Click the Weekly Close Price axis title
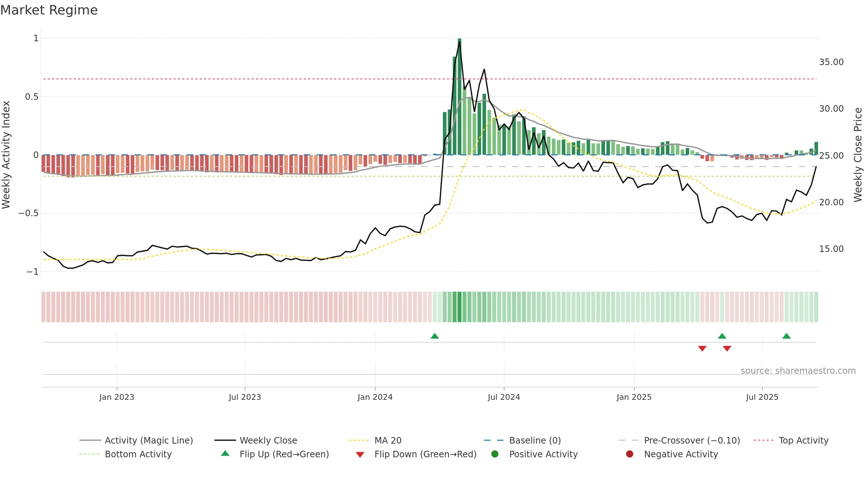 click(x=858, y=155)
